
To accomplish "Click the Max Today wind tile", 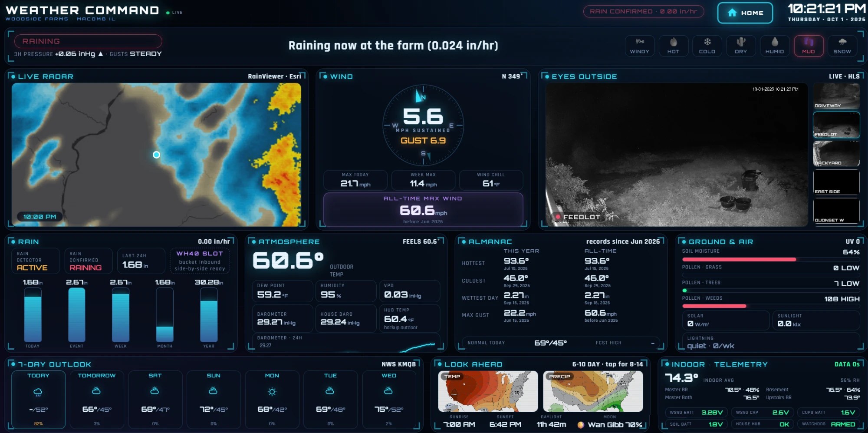I will (x=355, y=180).
